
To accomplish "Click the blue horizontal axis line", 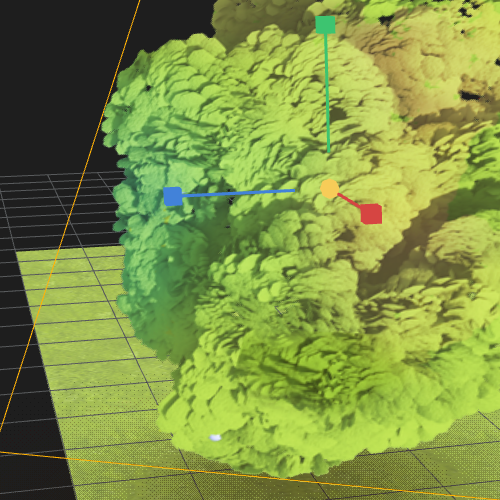I will 238,193.
